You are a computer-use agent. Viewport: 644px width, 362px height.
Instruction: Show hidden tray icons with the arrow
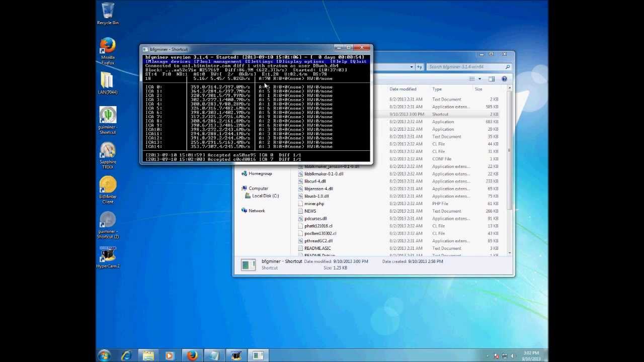488,356
